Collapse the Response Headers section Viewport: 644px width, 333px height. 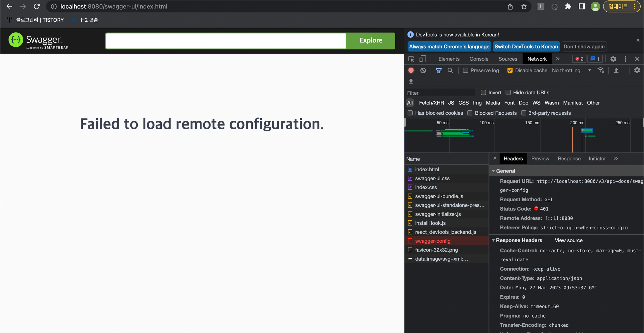(493, 241)
